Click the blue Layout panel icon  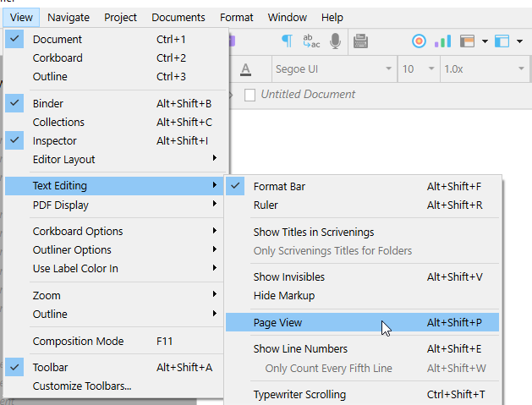coord(502,41)
